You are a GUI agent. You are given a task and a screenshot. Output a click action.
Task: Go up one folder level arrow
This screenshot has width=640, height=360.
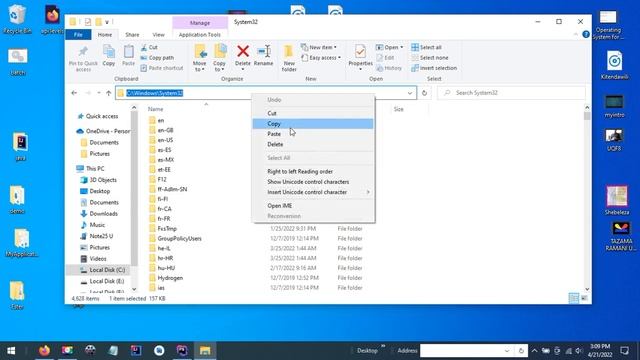pyautogui.click(x=109, y=93)
